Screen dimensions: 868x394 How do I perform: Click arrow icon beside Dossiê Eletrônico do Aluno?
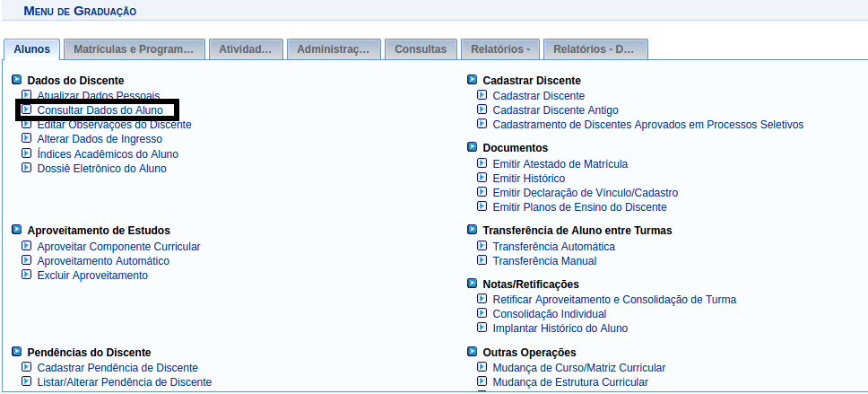pos(26,169)
